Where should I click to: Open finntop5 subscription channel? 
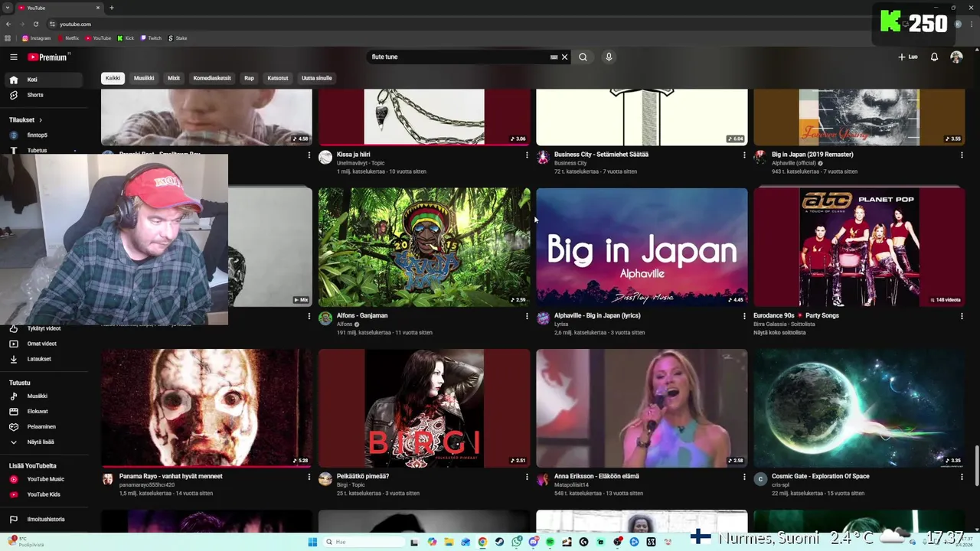click(x=37, y=135)
